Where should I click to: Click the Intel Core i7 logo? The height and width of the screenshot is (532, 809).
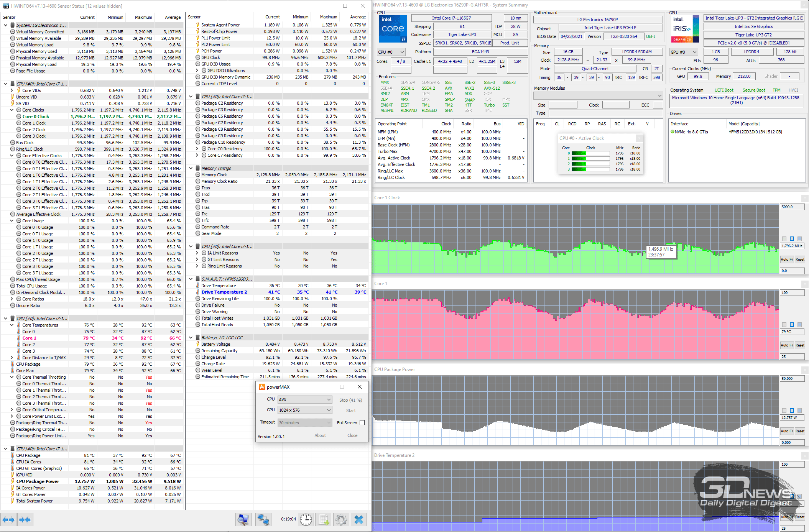click(x=393, y=29)
